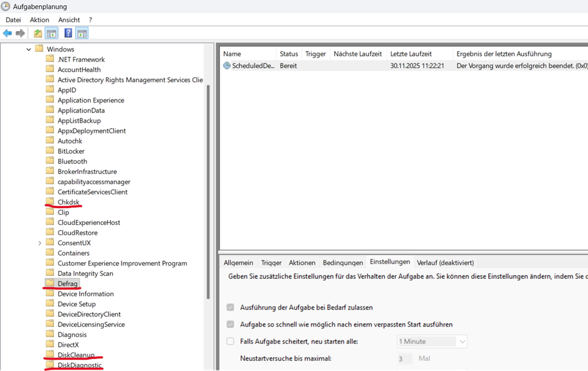This screenshot has height=371, width=588.
Task: Enable 'Falls Aufgabe scheitert, neu starten' checkbox
Action: [x=230, y=341]
